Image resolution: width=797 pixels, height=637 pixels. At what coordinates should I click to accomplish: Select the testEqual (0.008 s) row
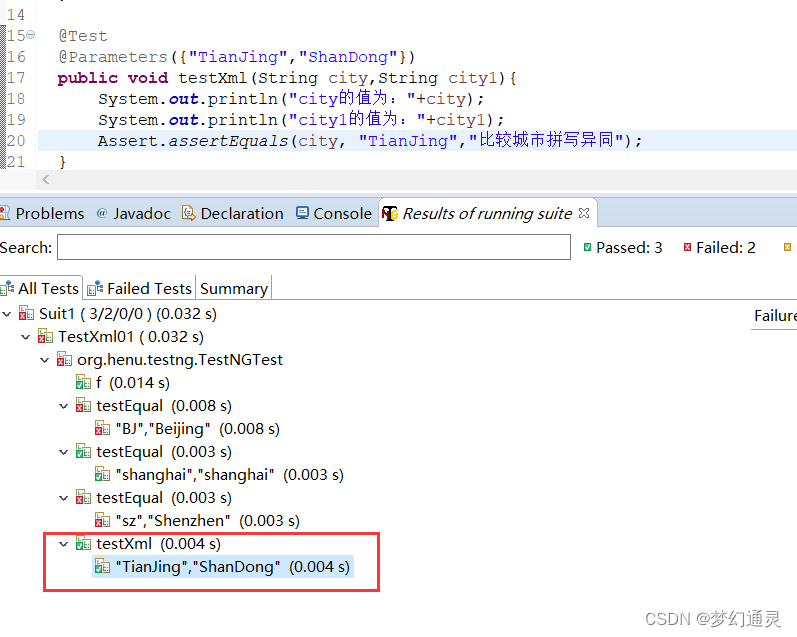pyautogui.click(x=164, y=406)
